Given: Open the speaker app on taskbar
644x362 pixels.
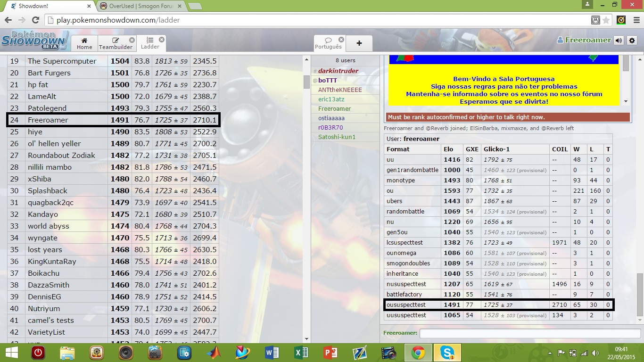Looking at the screenshot, I should [x=125, y=353].
